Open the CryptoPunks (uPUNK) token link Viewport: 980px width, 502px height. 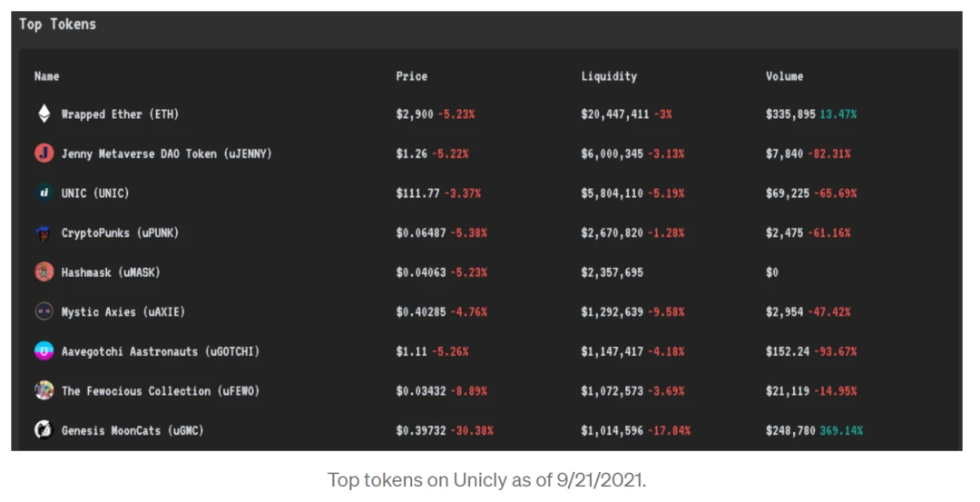click(120, 233)
